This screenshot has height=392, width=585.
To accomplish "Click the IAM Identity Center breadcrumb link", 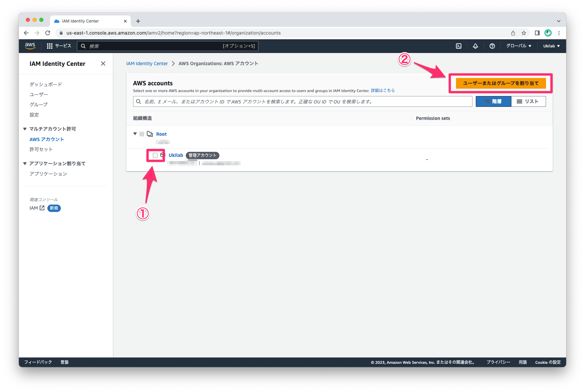I will click(x=147, y=63).
